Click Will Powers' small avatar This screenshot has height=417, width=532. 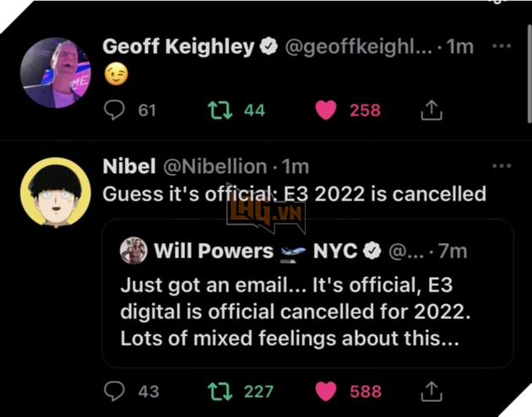(x=133, y=251)
